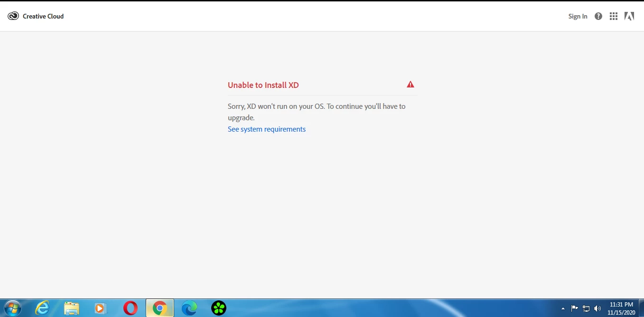Click the Show Desktop strip at the taskbar edge
The image size is (644, 317).
641,308
